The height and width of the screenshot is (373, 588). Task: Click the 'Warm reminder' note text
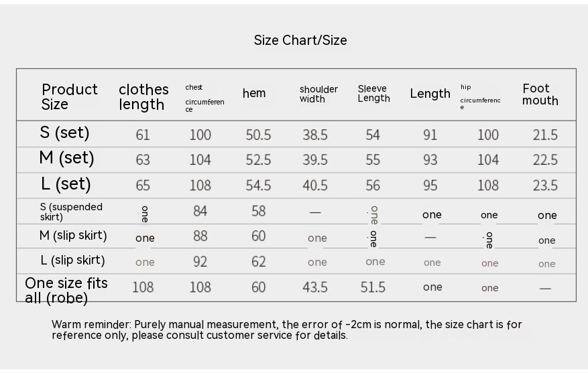point(286,330)
